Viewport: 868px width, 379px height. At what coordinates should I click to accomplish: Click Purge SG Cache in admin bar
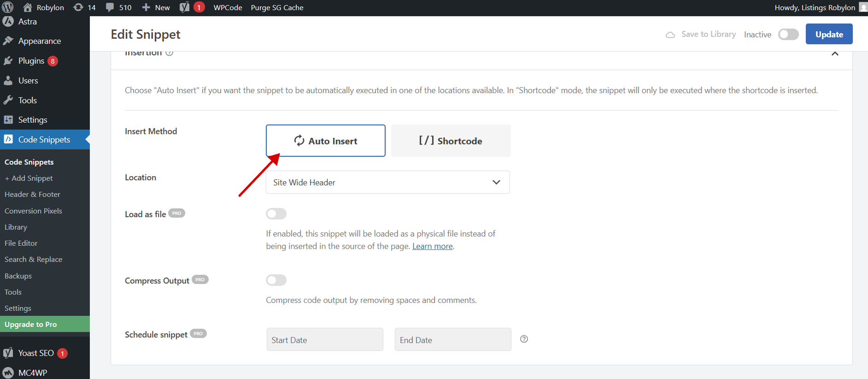coord(277,7)
